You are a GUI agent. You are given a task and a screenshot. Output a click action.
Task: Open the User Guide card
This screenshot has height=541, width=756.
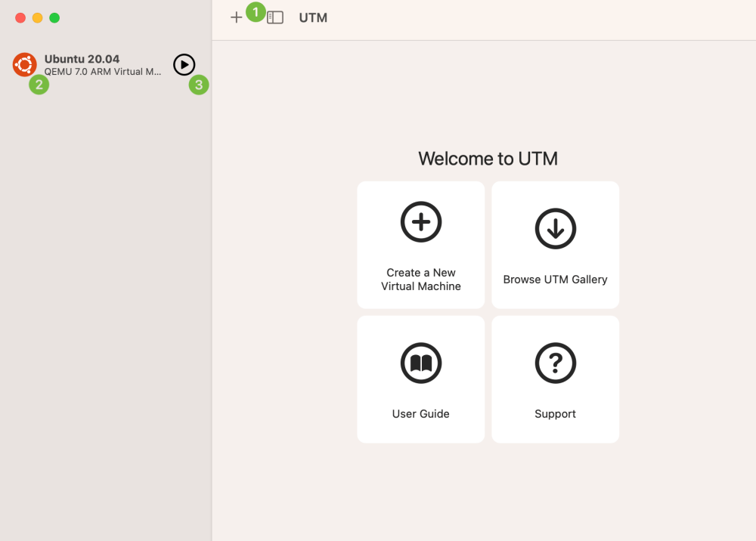tap(420, 379)
